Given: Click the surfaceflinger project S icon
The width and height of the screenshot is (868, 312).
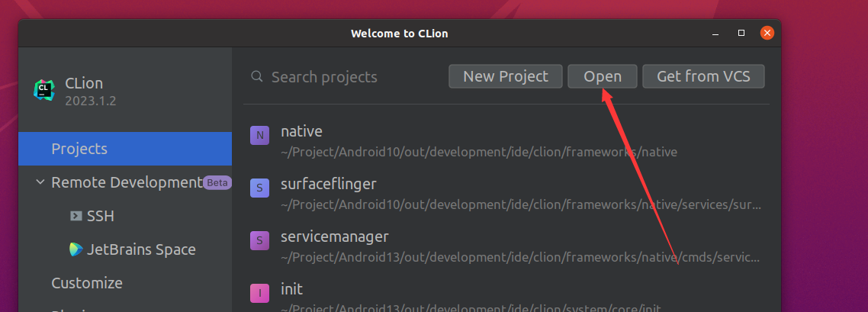Looking at the screenshot, I should [x=259, y=188].
